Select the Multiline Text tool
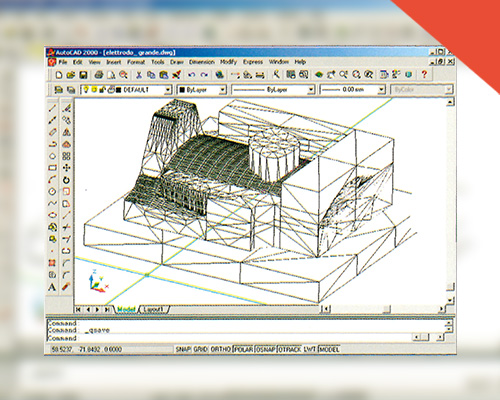Screen dimensions: 500x400 click(52, 287)
